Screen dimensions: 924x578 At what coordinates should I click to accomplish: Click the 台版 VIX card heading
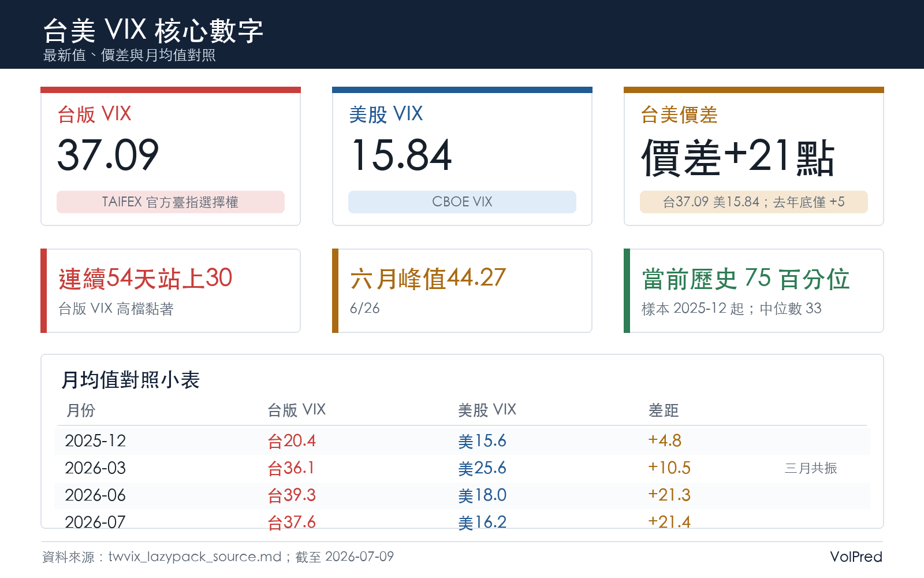[x=95, y=114]
